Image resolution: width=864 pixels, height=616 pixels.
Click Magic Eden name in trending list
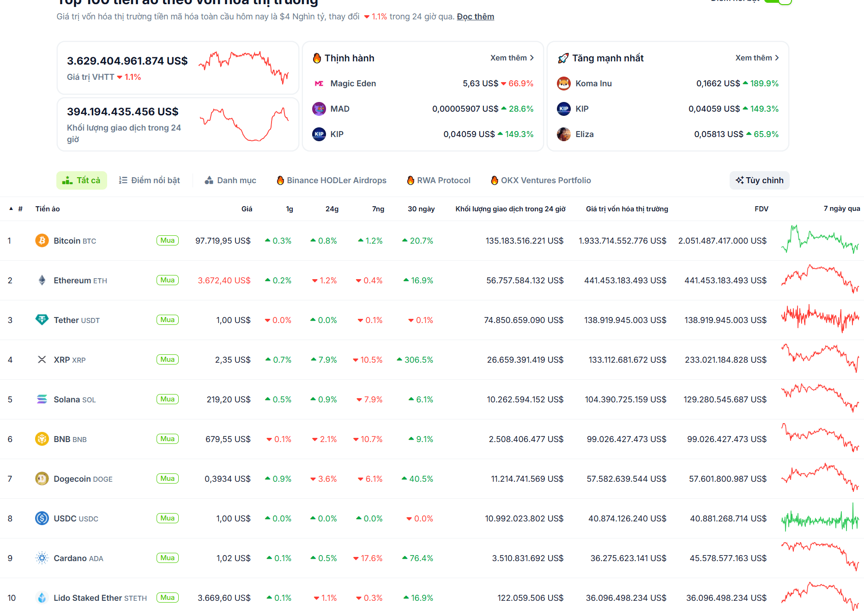353,84
